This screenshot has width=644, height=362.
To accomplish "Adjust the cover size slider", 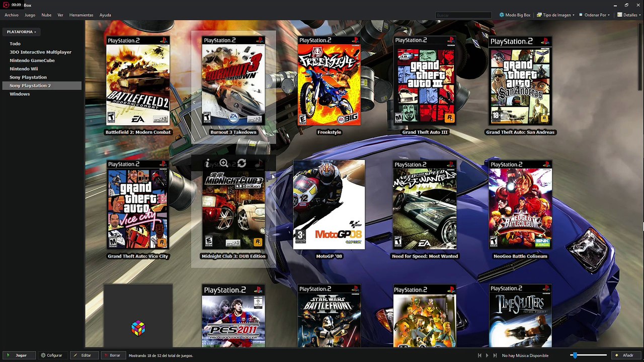I will point(589,355).
